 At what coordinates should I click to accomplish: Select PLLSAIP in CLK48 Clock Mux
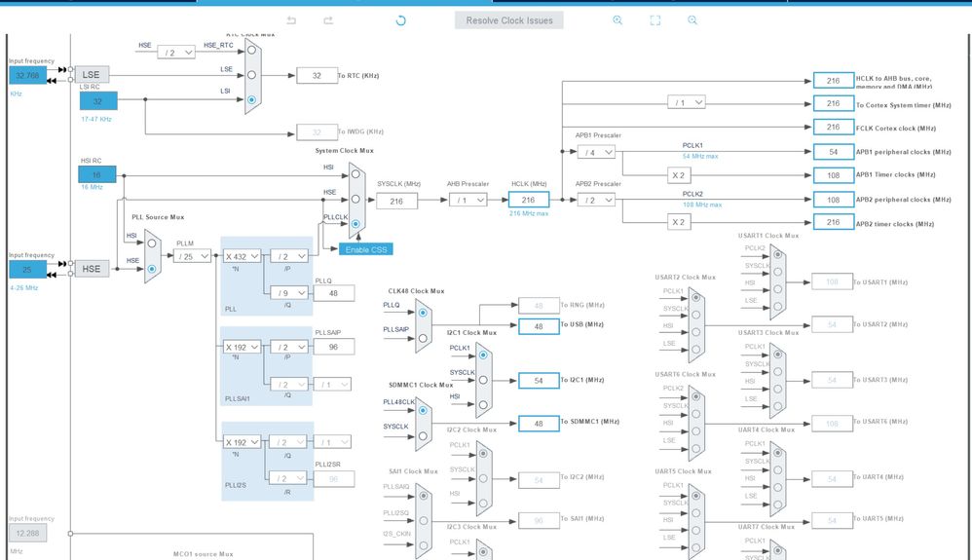(x=423, y=338)
